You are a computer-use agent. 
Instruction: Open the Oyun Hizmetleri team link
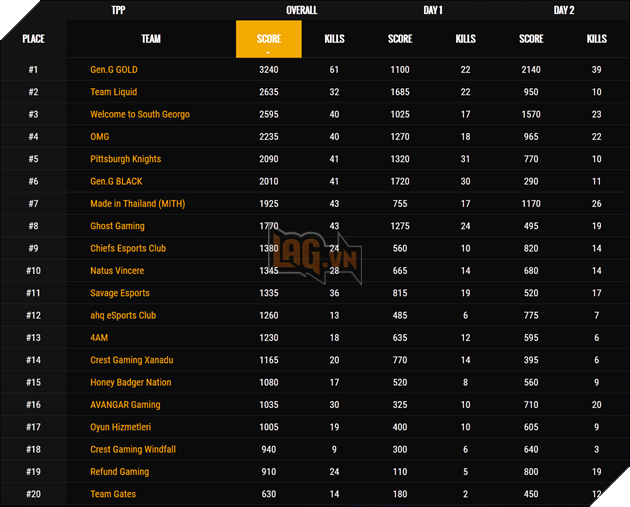(121, 427)
